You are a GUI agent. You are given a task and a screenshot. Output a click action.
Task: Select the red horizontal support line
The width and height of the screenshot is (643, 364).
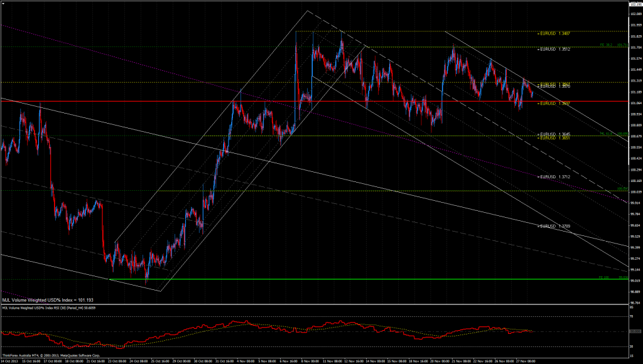[314, 101]
